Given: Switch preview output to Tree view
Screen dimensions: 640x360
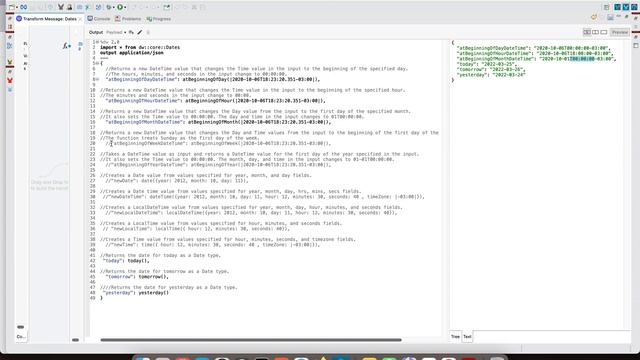Looking at the screenshot, I should (x=455, y=337).
